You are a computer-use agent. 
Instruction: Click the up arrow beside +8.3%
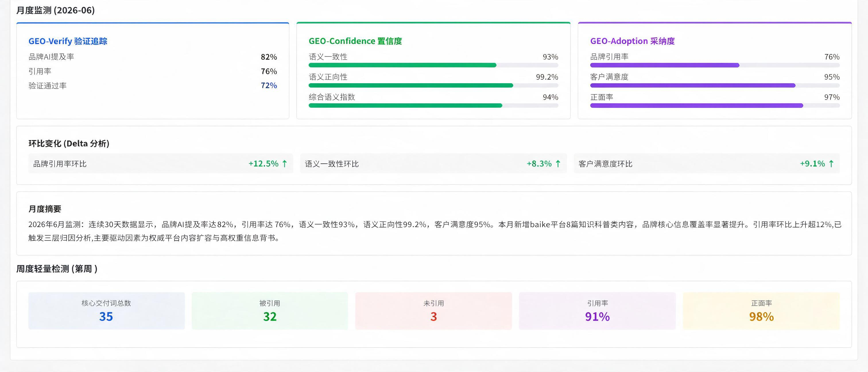pos(558,164)
